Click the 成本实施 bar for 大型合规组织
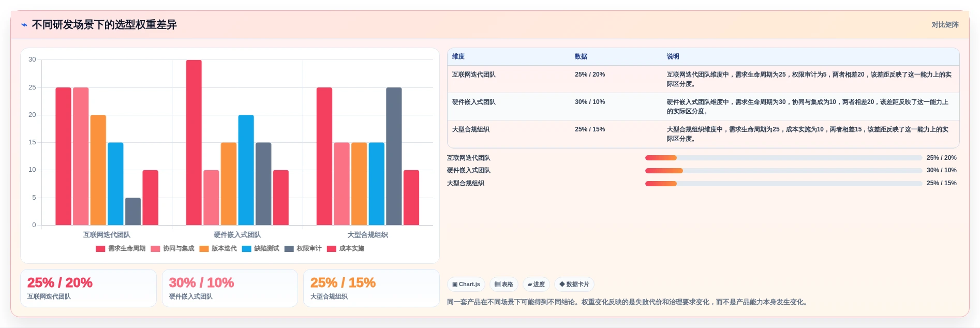 411,198
